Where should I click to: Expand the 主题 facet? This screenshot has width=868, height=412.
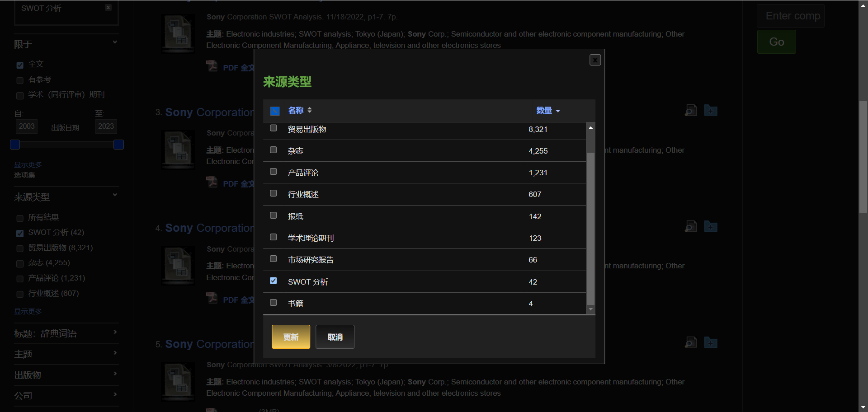tap(66, 354)
